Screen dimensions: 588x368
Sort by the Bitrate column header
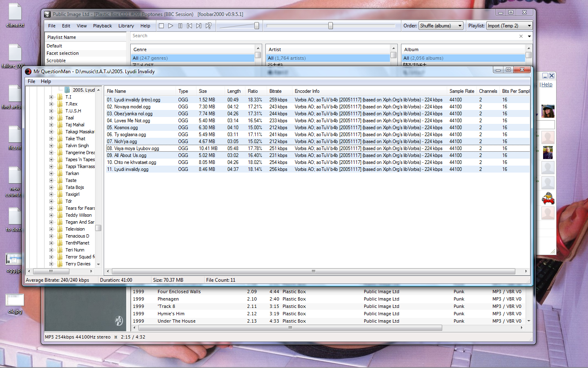coord(279,91)
